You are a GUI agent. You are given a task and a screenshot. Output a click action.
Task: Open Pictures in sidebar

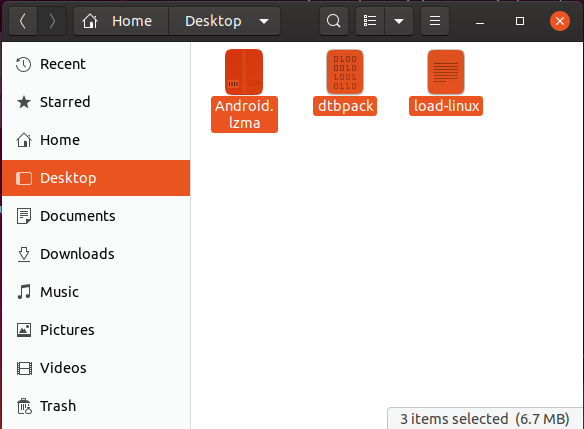pyautogui.click(x=96, y=330)
